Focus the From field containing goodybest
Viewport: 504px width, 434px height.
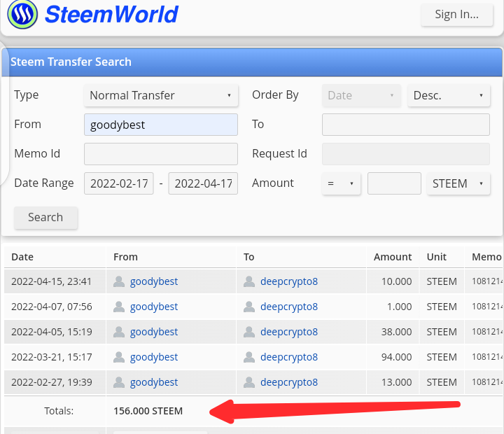click(x=161, y=125)
